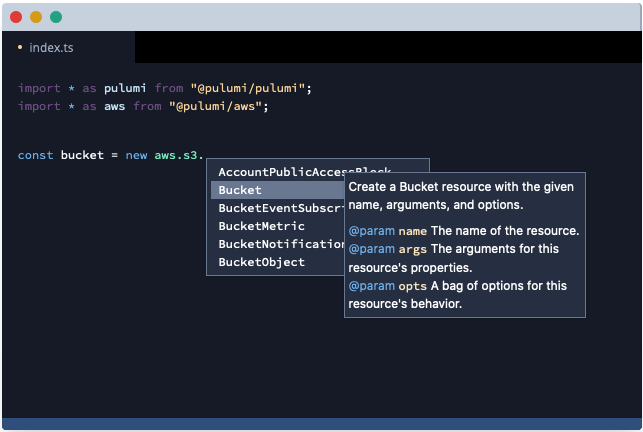Screen dimensions: 643x432
Task: Select BucketEventSubscription from the suggestion list
Action: [x=277, y=208]
